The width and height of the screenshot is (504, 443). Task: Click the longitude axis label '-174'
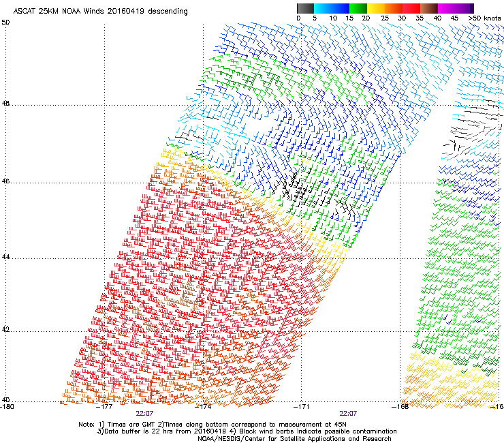point(203,407)
